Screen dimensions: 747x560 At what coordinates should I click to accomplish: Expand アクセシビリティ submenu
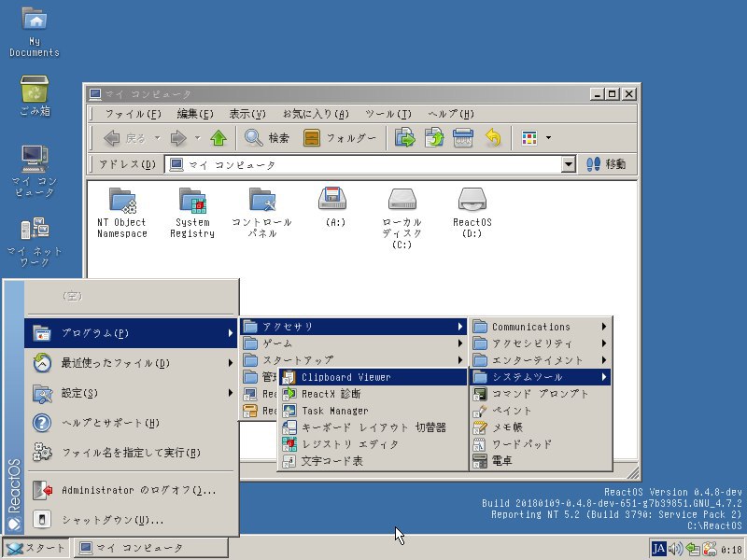coord(541,343)
